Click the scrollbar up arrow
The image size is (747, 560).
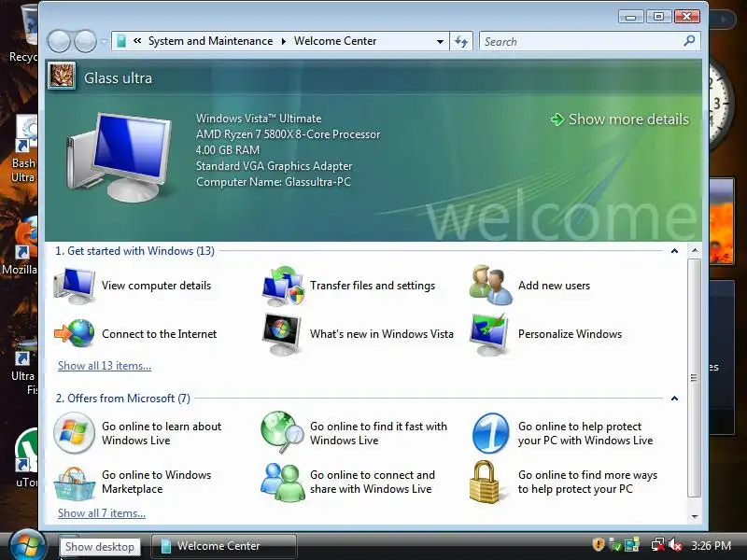(x=695, y=250)
